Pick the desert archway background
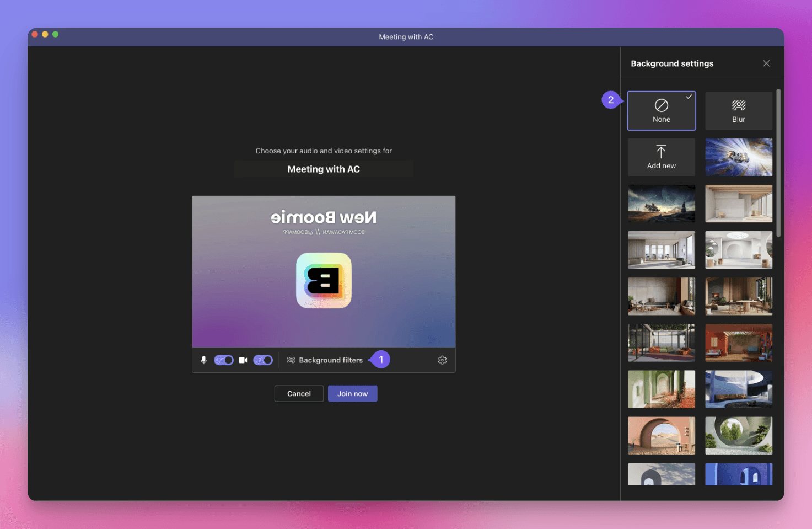The width and height of the screenshot is (812, 529). click(662, 435)
